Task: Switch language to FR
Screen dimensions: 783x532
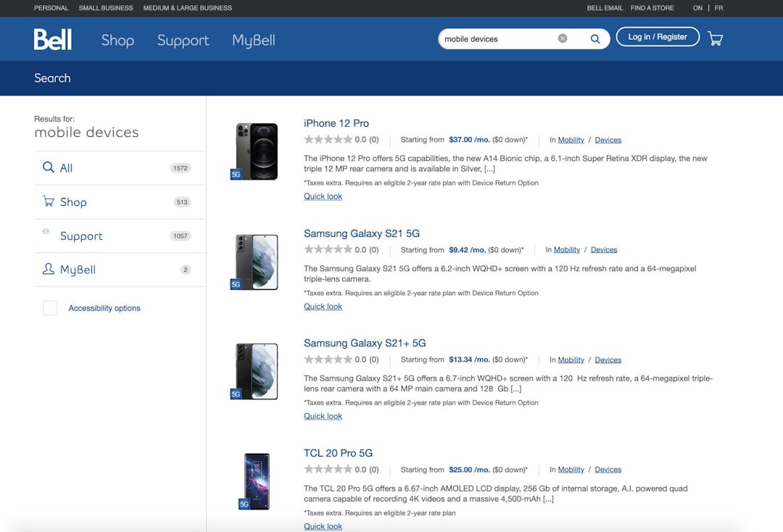Action: 718,8
